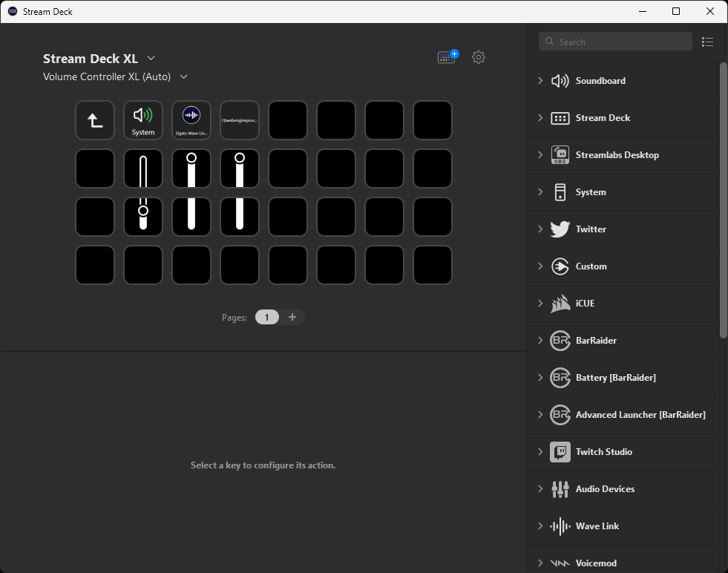Click the iCUE Corsair sails icon
728x573 pixels.
pyautogui.click(x=560, y=304)
